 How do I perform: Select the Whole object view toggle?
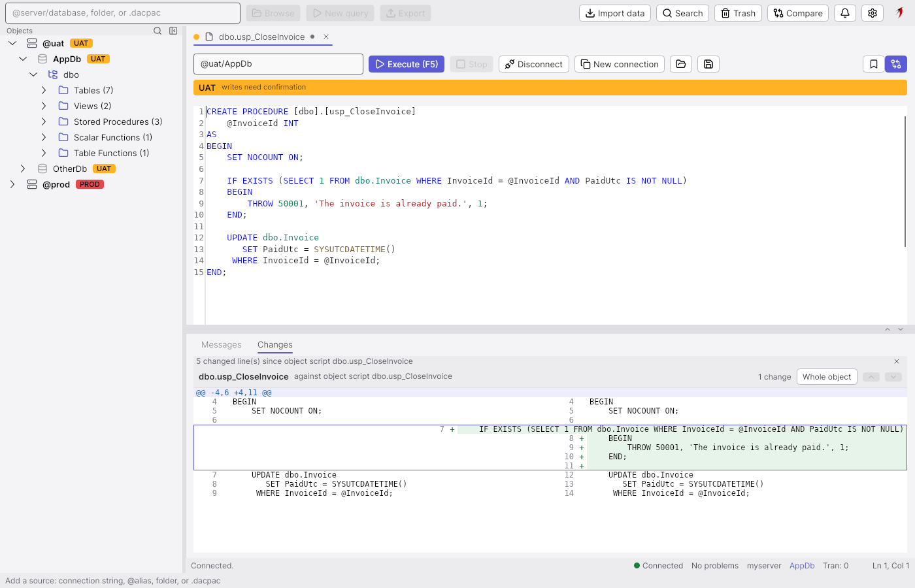pos(827,377)
